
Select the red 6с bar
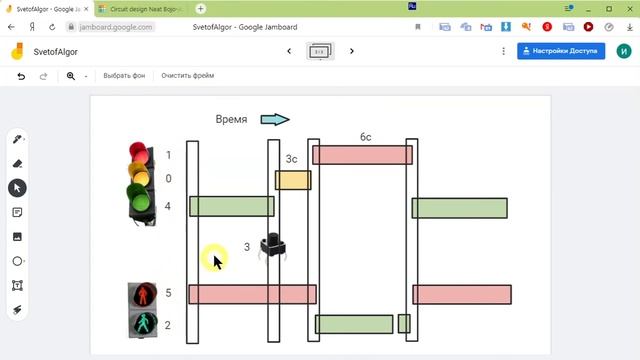pos(362,155)
